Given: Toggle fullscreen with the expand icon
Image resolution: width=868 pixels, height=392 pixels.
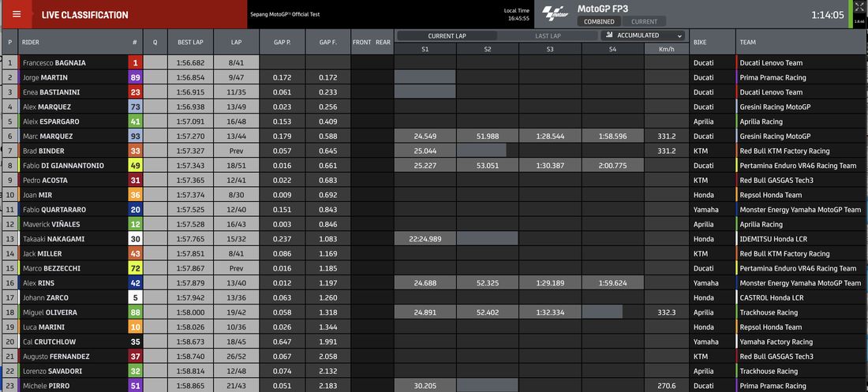Looking at the screenshot, I should [859, 6].
